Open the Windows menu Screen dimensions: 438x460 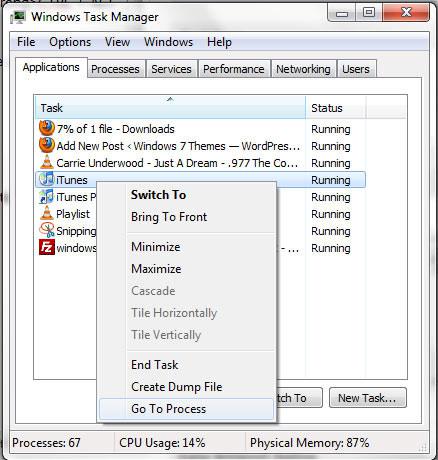[168, 42]
